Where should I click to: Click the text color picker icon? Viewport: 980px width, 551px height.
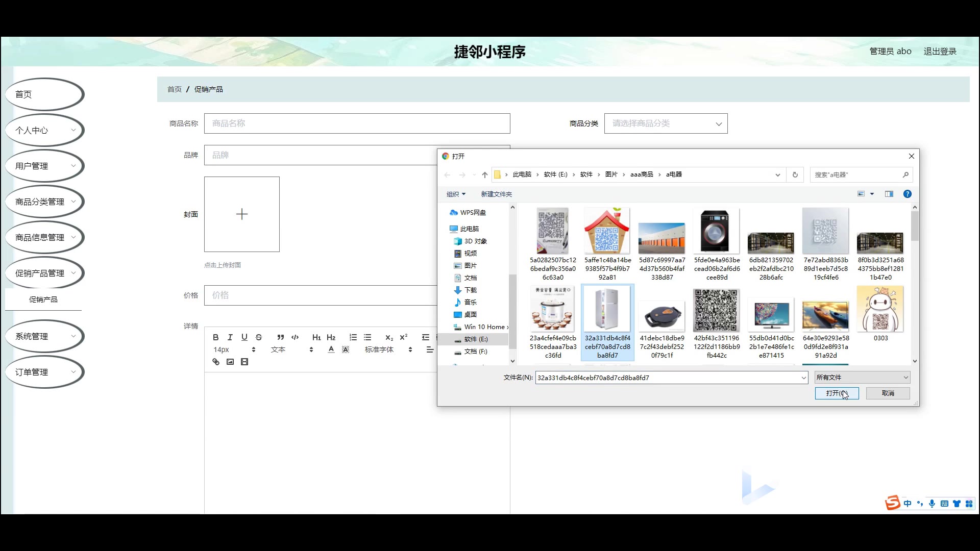click(331, 349)
